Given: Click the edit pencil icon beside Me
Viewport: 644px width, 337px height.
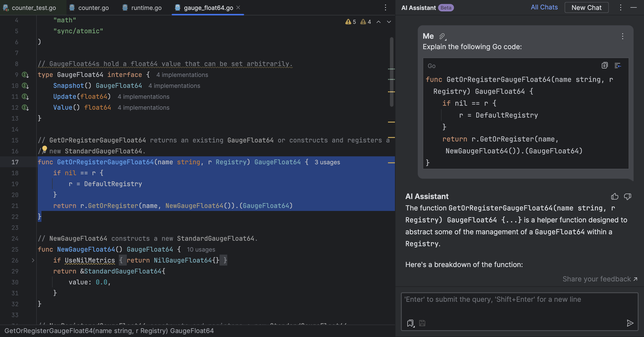Looking at the screenshot, I should [x=442, y=36].
